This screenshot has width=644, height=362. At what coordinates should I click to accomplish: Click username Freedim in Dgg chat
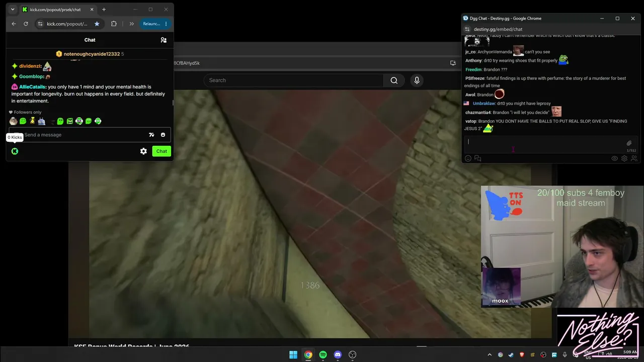click(473, 69)
